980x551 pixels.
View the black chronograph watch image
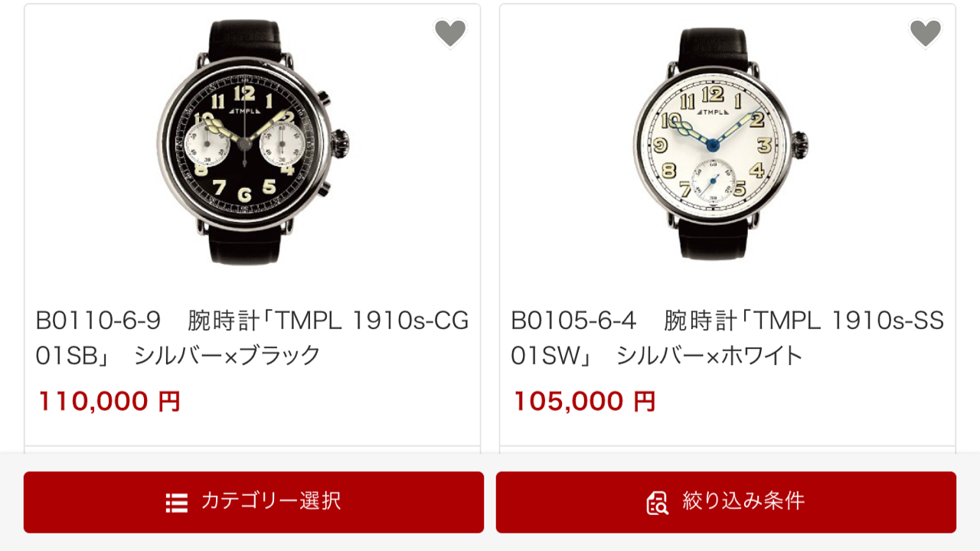253,143
